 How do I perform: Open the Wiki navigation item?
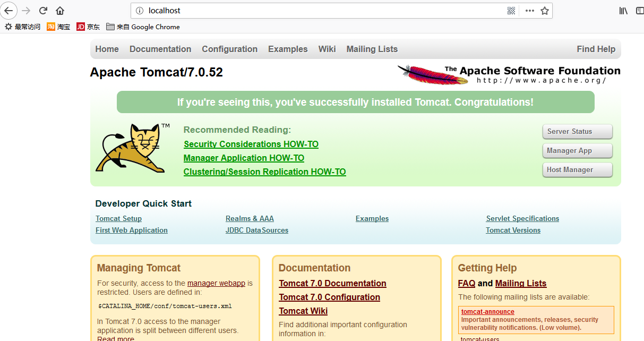327,49
